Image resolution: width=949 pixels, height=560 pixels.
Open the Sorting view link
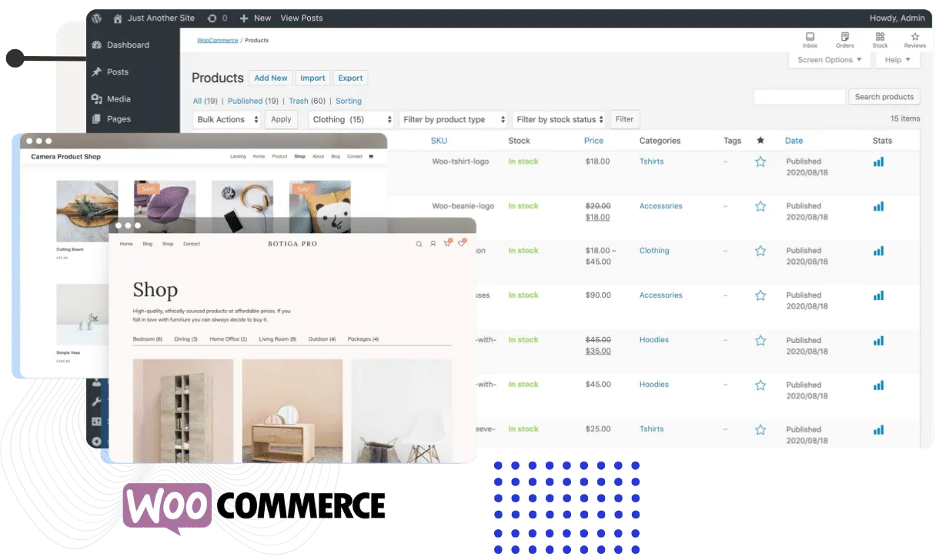coord(349,101)
